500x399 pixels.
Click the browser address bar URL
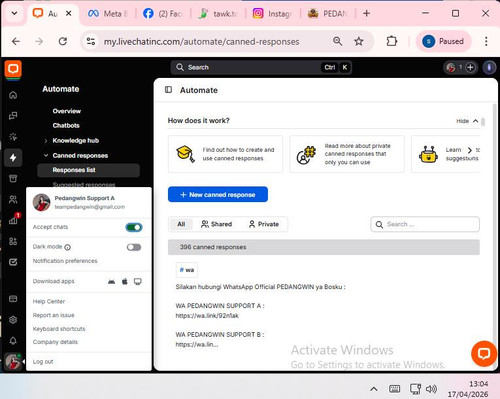coord(201,42)
